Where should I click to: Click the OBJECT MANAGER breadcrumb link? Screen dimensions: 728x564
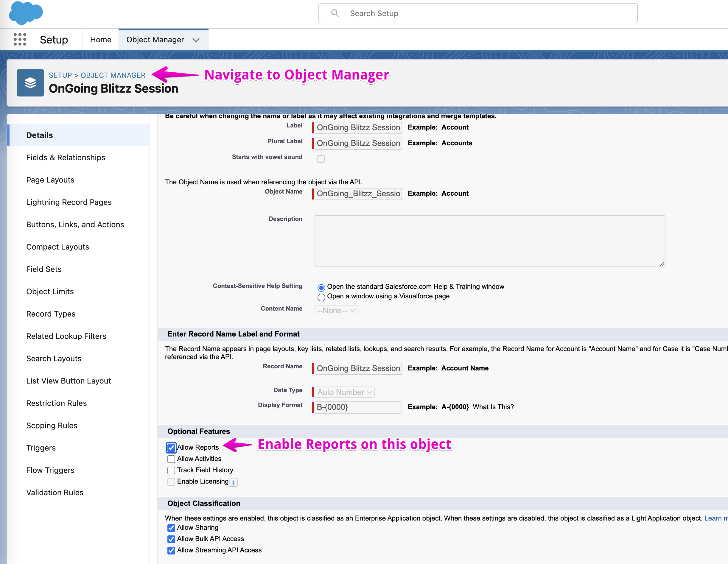point(113,75)
